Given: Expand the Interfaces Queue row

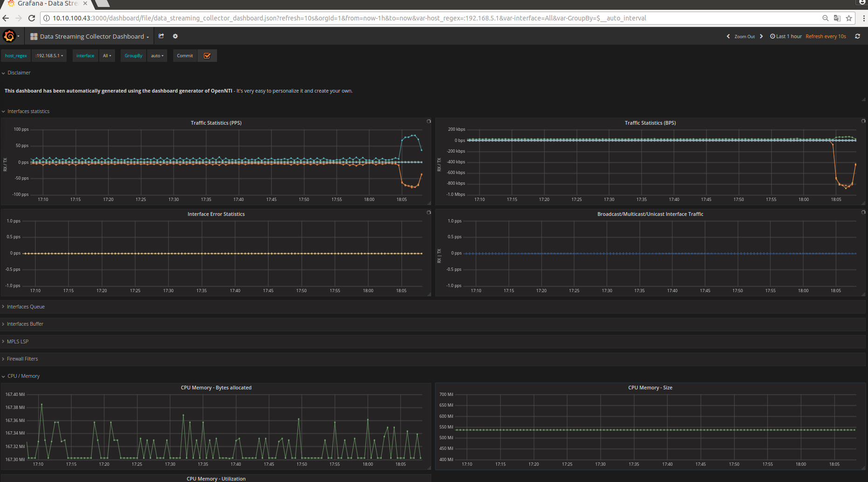Looking at the screenshot, I should coord(26,307).
